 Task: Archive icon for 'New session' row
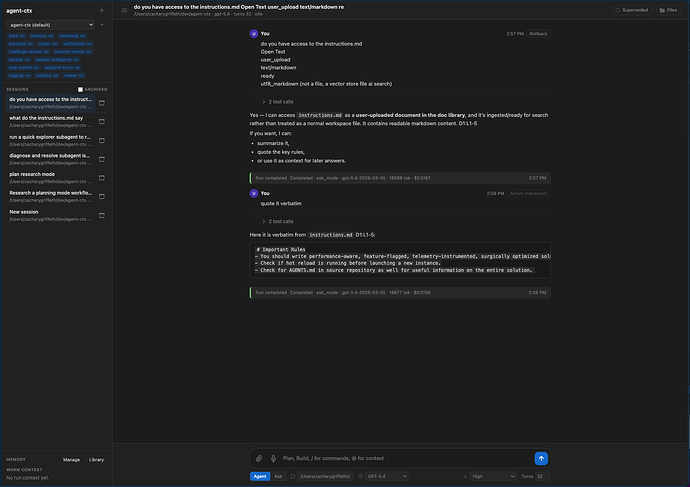coord(102,216)
